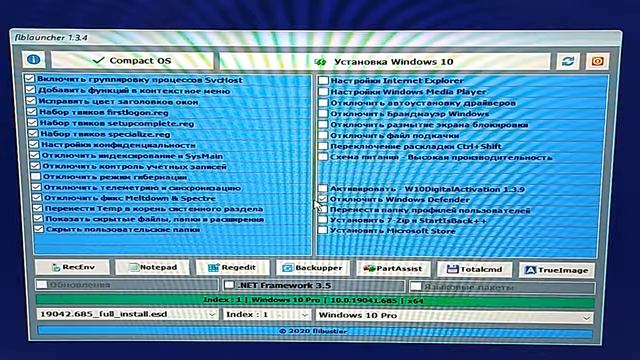Open Totalcmd file manager

click(x=474, y=269)
